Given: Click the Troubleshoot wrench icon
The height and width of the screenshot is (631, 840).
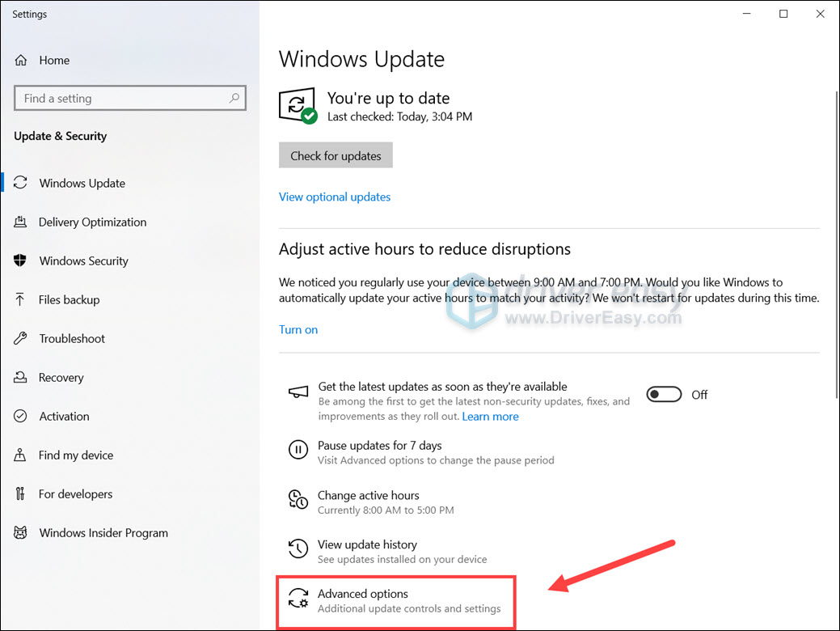Looking at the screenshot, I should tap(21, 339).
